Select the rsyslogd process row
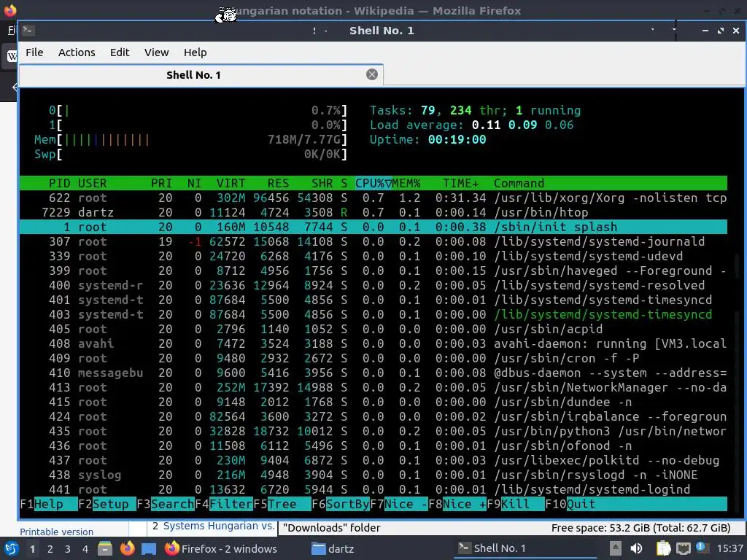The width and height of the screenshot is (747, 560). click(373, 475)
